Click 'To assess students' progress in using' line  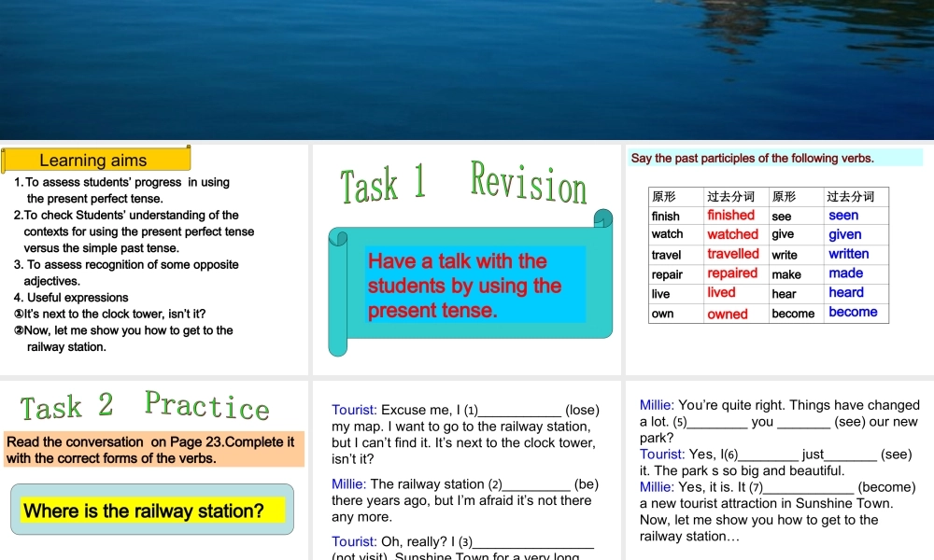point(122,182)
